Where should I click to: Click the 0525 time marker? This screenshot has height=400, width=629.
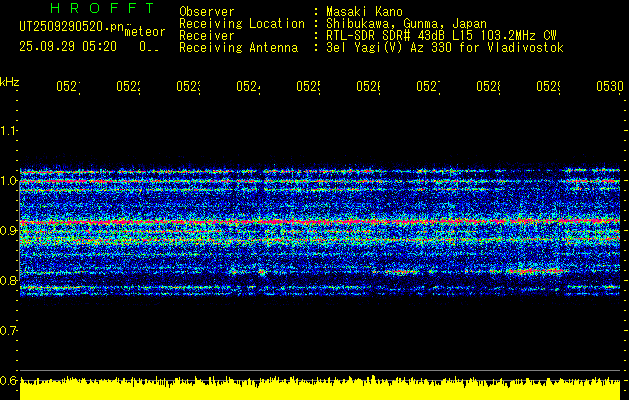[x=308, y=86]
